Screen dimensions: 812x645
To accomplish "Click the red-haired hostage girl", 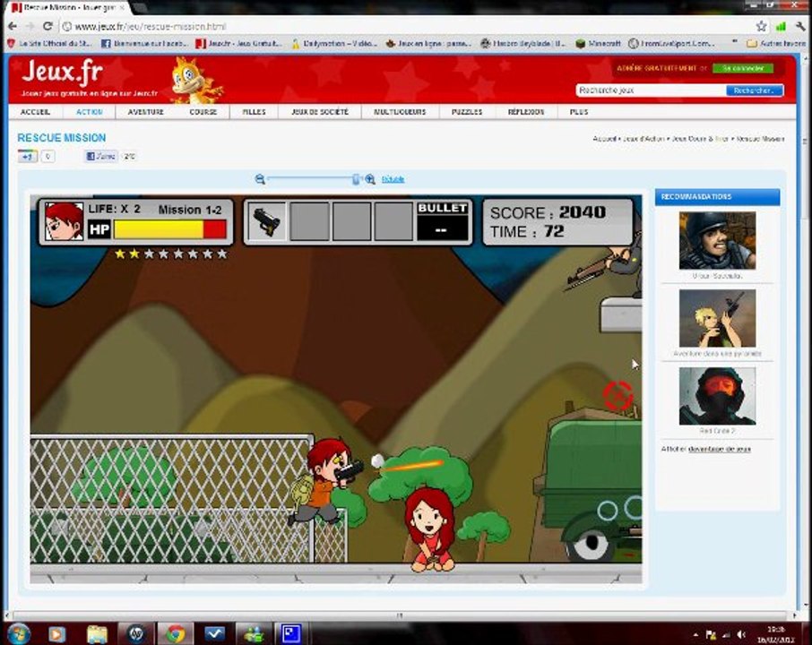I will (430, 529).
